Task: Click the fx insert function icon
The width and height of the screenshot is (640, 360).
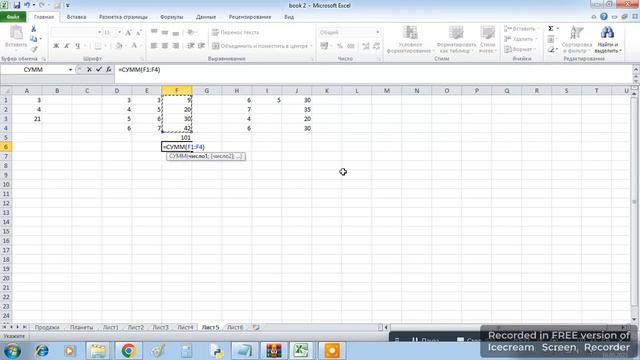Action: point(108,69)
